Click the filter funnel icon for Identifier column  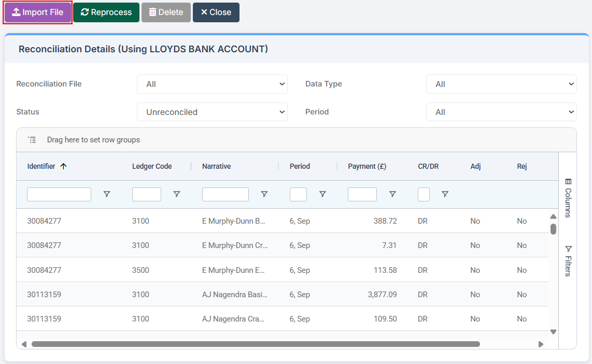tap(107, 194)
